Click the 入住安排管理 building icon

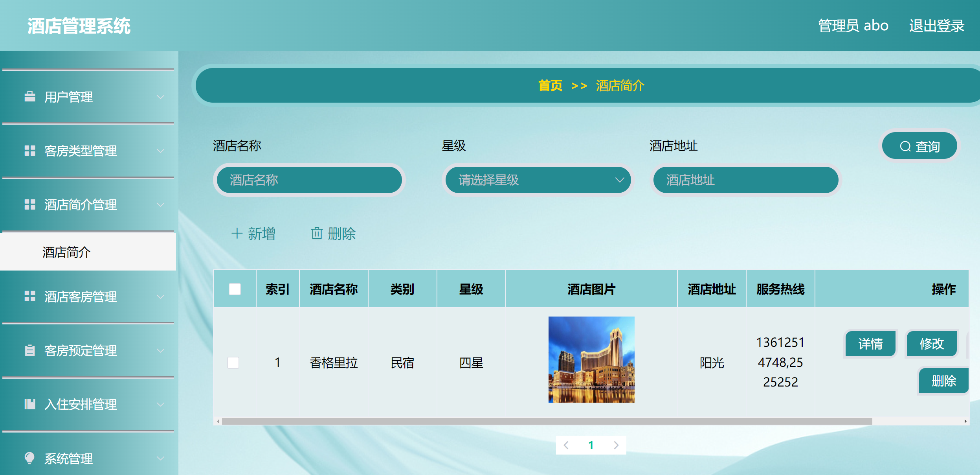(x=30, y=404)
